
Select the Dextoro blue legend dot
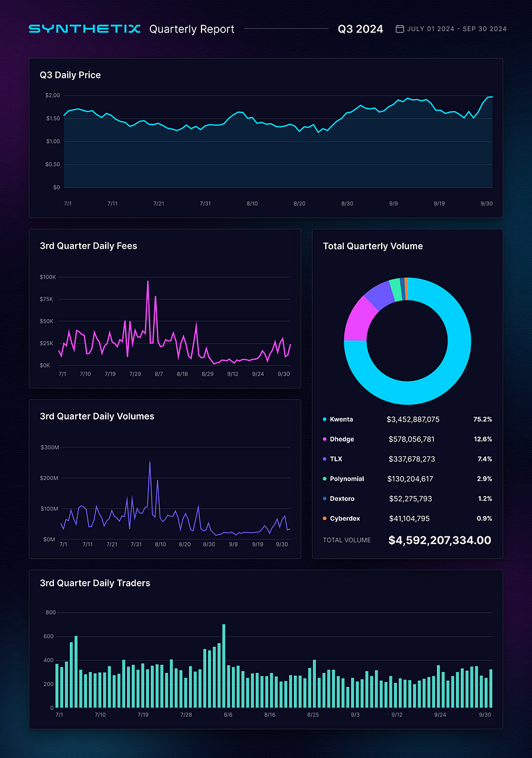325,499
